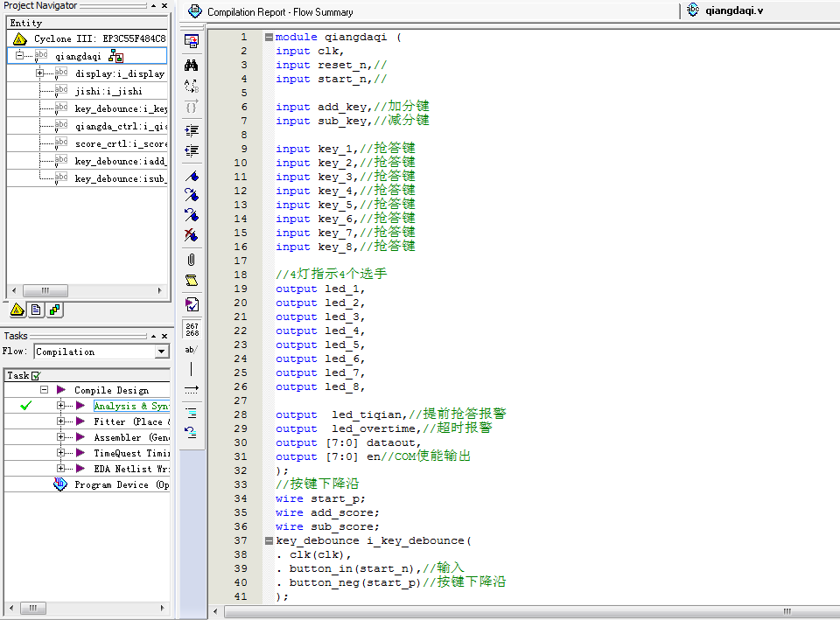840x620 pixels.
Task: Open the Files tab icon in Project Navigator
Action: tap(36, 310)
